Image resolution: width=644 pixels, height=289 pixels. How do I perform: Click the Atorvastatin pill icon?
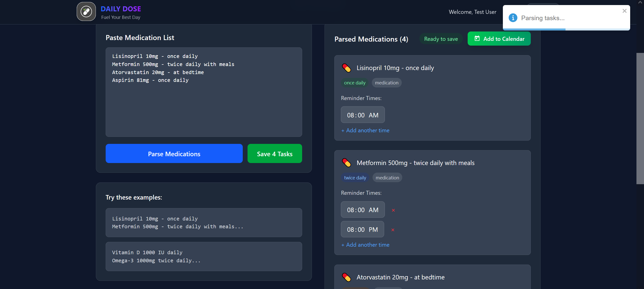346,277
